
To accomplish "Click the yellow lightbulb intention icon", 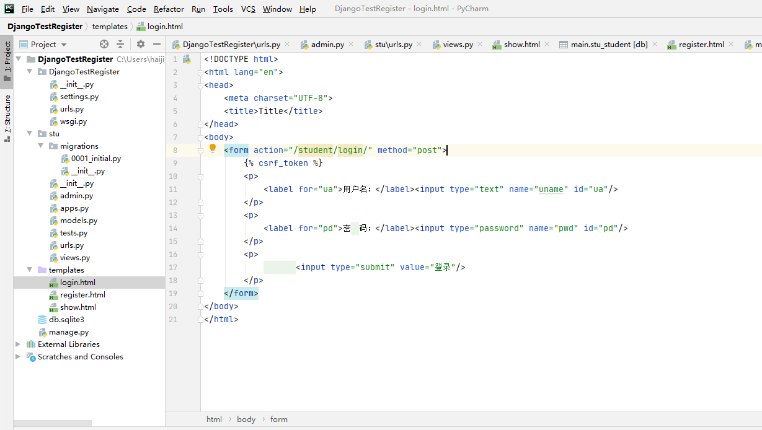I will (212, 148).
